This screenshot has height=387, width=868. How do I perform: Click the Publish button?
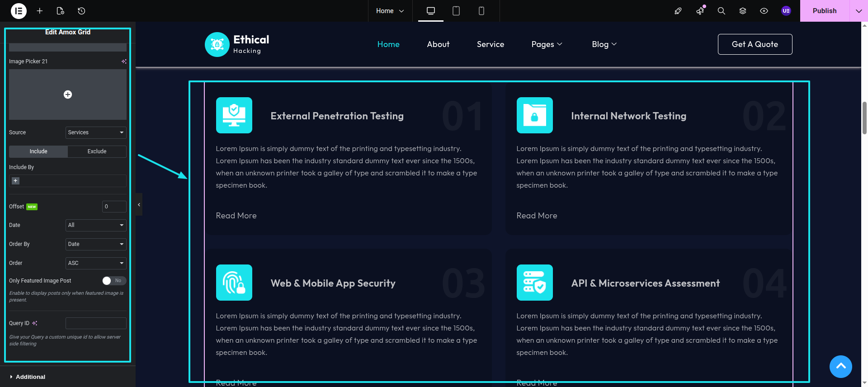pyautogui.click(x=824, y=11)
